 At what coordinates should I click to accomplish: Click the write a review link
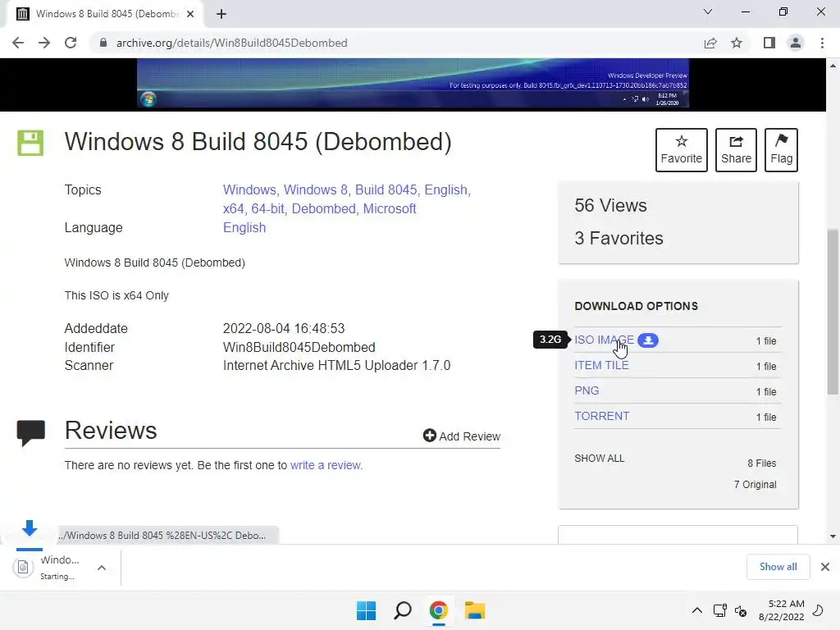(326, 466)
